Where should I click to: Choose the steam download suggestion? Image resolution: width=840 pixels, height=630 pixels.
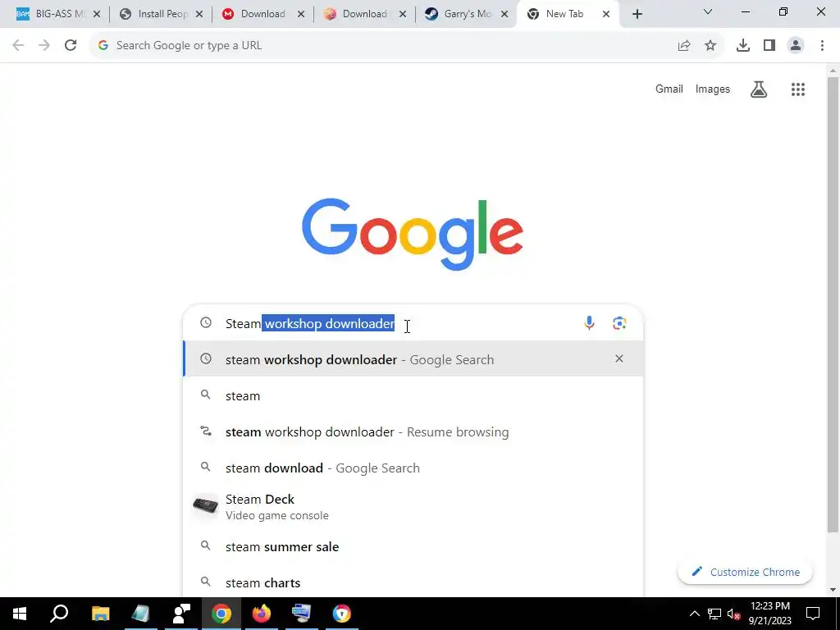[x=413, y=468]
